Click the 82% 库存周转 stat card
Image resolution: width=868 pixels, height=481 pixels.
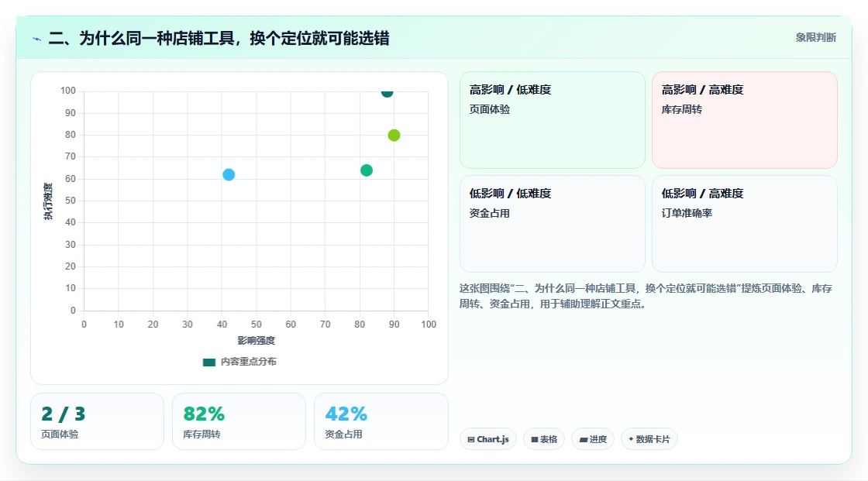click(239, 421)
